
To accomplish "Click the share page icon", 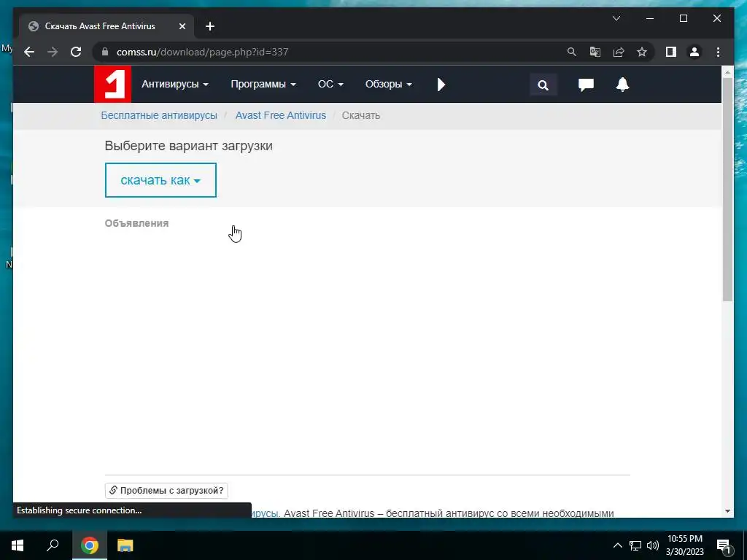I will click(x=619, y=52).
